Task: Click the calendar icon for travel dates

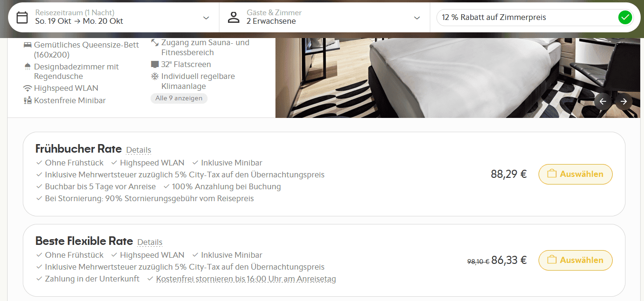Action: [22, 18]
